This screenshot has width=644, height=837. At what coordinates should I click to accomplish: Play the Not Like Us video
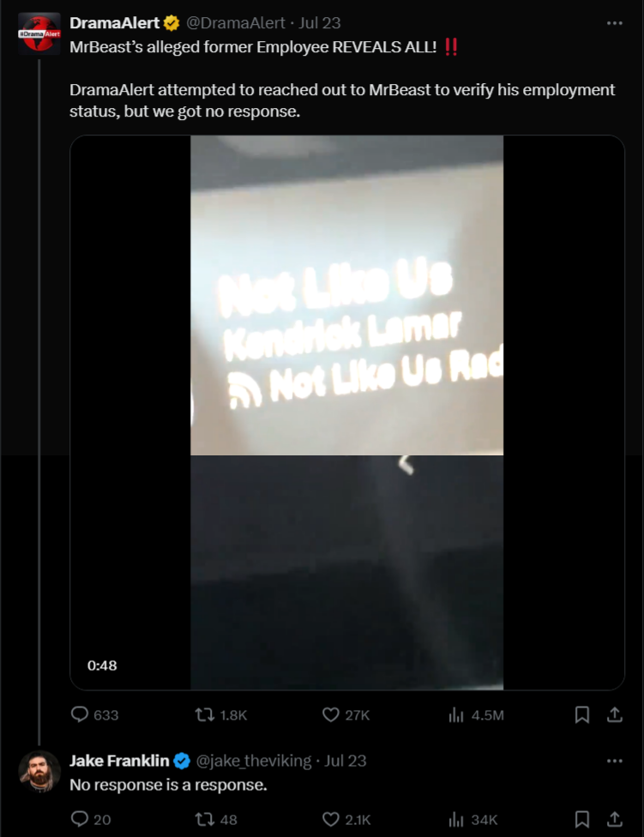pos(346,412)
